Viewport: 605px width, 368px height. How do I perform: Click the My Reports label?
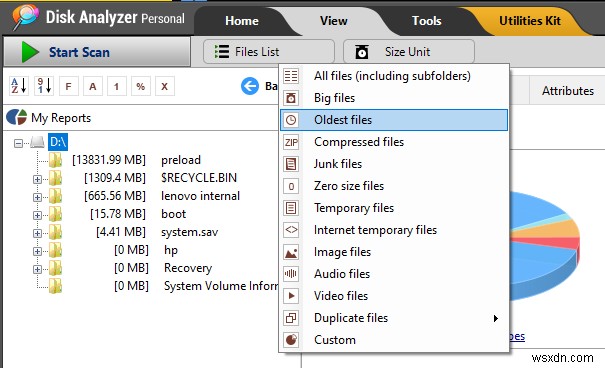(x=61, y=118)
